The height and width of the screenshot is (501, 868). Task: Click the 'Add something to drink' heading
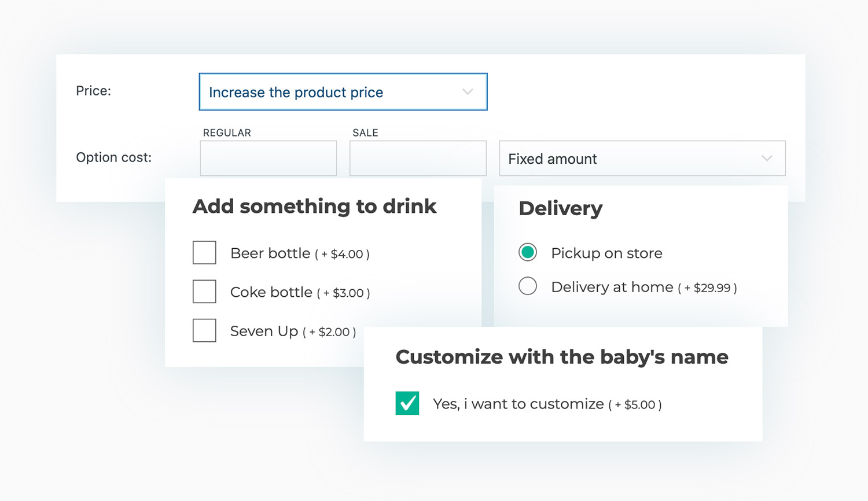coord(314,207)
